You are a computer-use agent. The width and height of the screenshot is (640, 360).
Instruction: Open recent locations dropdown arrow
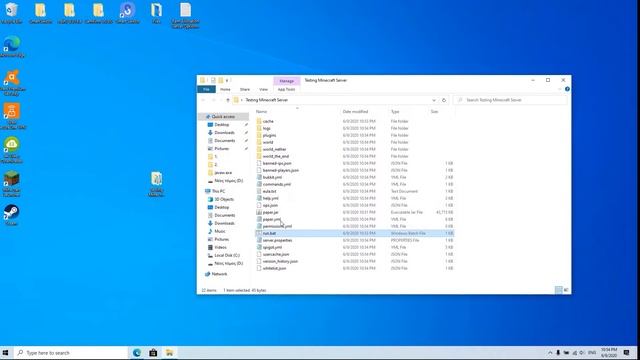pos(221,100)
